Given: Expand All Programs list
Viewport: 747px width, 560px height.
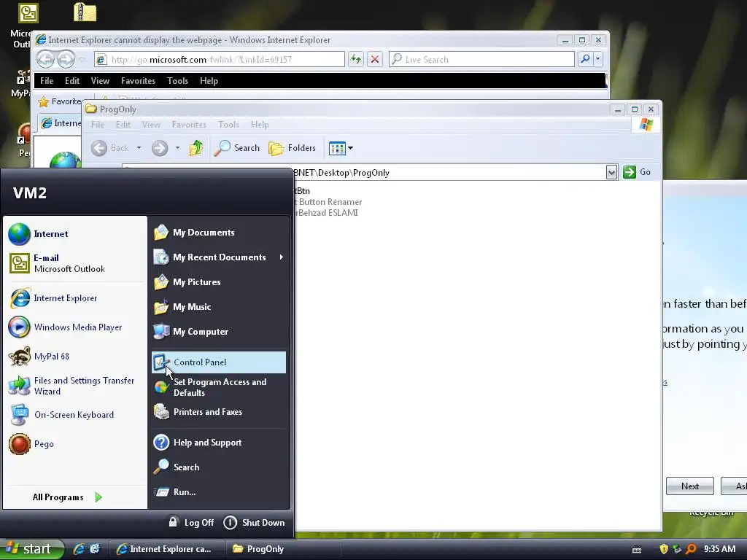Looking at the screenshot, I should (x=67, y=497).
